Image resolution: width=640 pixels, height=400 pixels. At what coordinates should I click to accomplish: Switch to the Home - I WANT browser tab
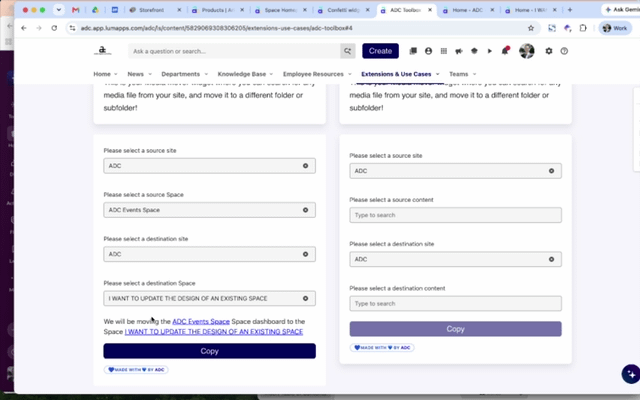[531, 10]
